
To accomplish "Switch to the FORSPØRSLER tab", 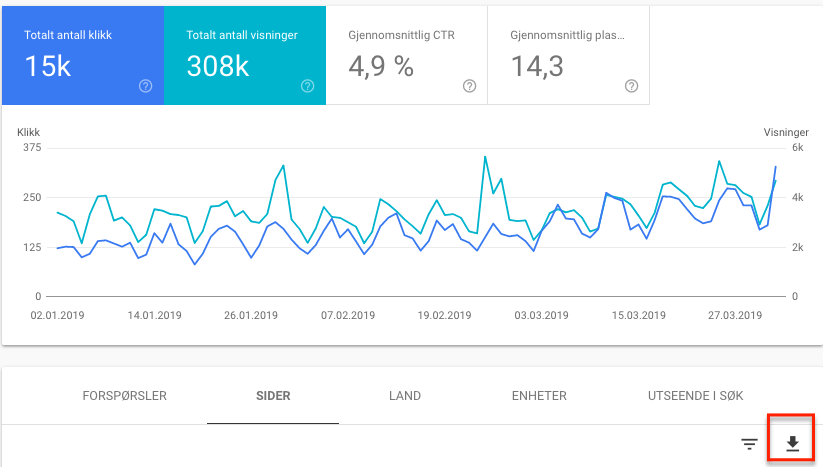I will pyautogui.click(x=124, y=396).
